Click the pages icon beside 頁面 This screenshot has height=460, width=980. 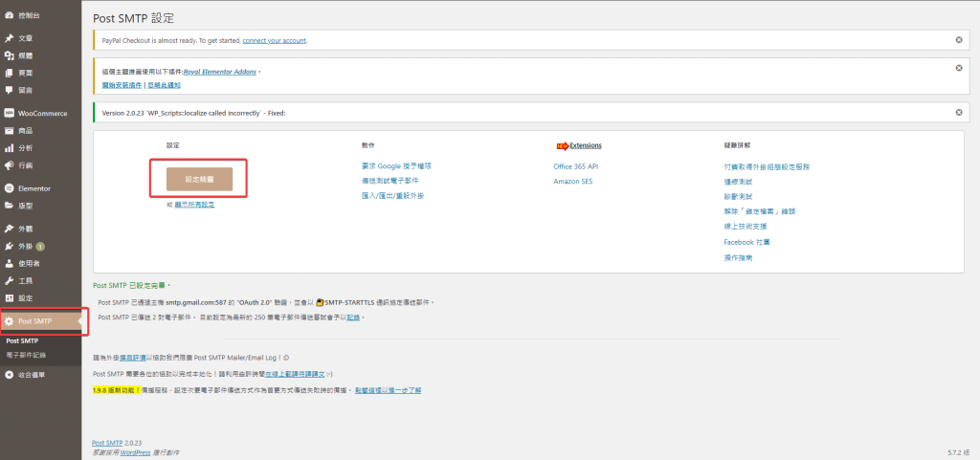coord(10,73)
